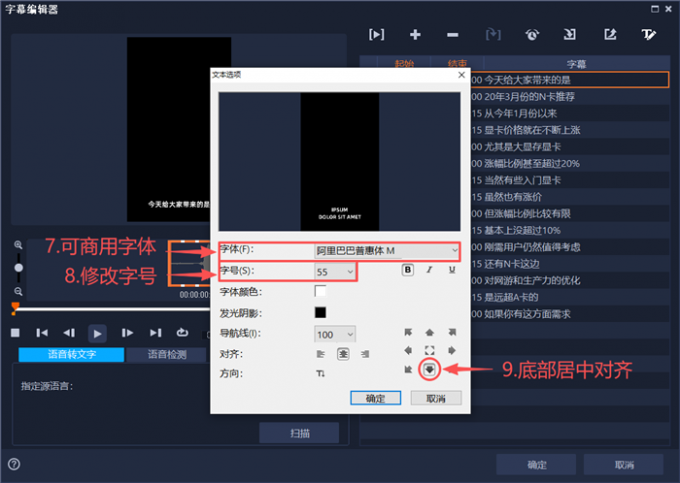Click 确定 in the text options dialog
This screenshot has width=680, height=483.
[376, 398]
